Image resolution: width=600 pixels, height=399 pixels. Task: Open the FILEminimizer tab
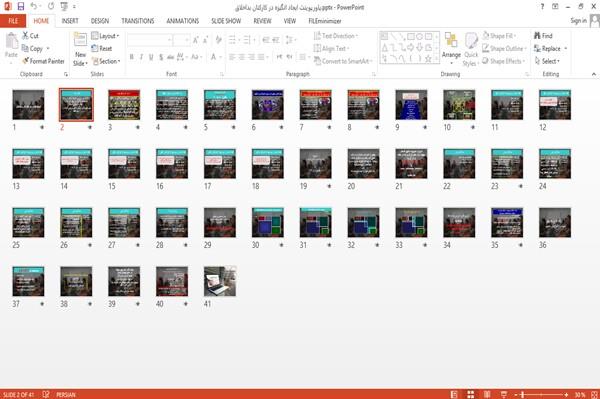tap(325, 21)
